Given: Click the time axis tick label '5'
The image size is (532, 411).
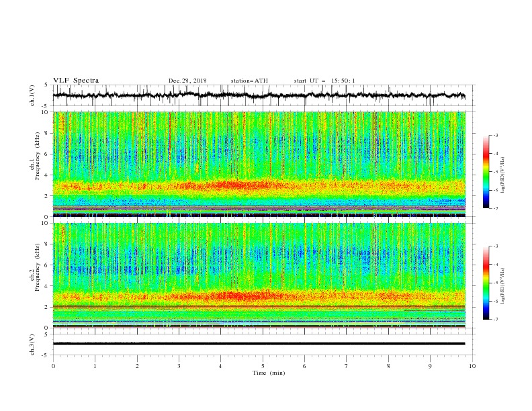Looking at the screenshot, I should click(263, 366).
